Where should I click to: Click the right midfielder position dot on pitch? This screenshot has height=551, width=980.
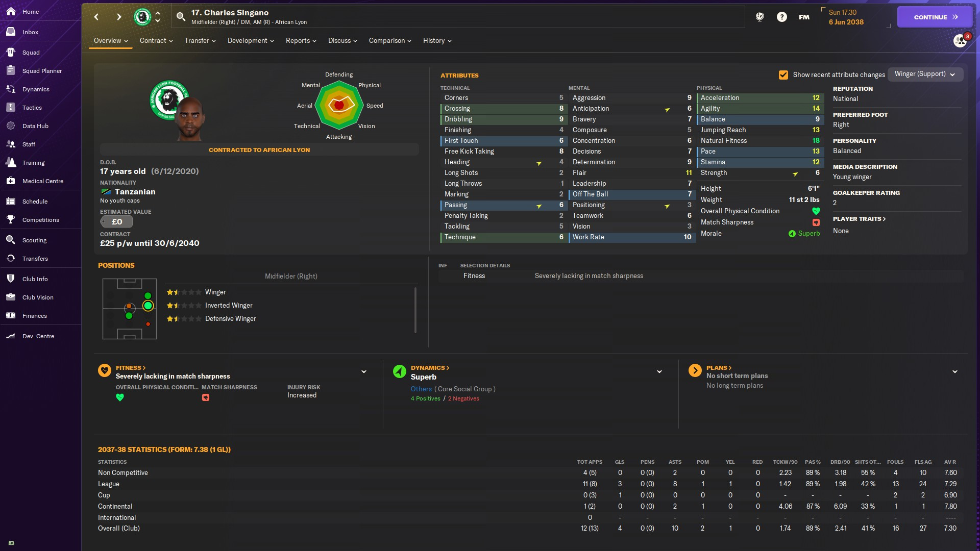coord(148,306)
